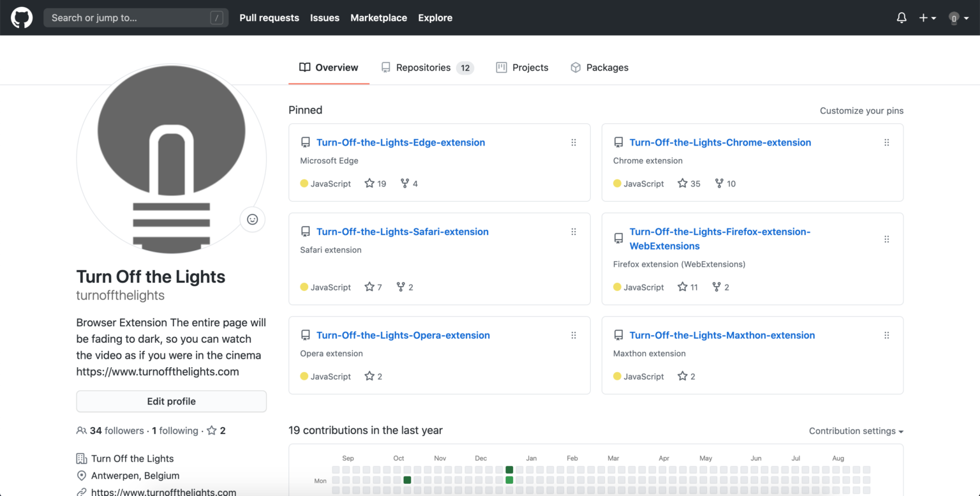The height and width of the screenshot is (496, 980).
Task: Open Marketplace in top navigation
Action: tap(378, 18)
